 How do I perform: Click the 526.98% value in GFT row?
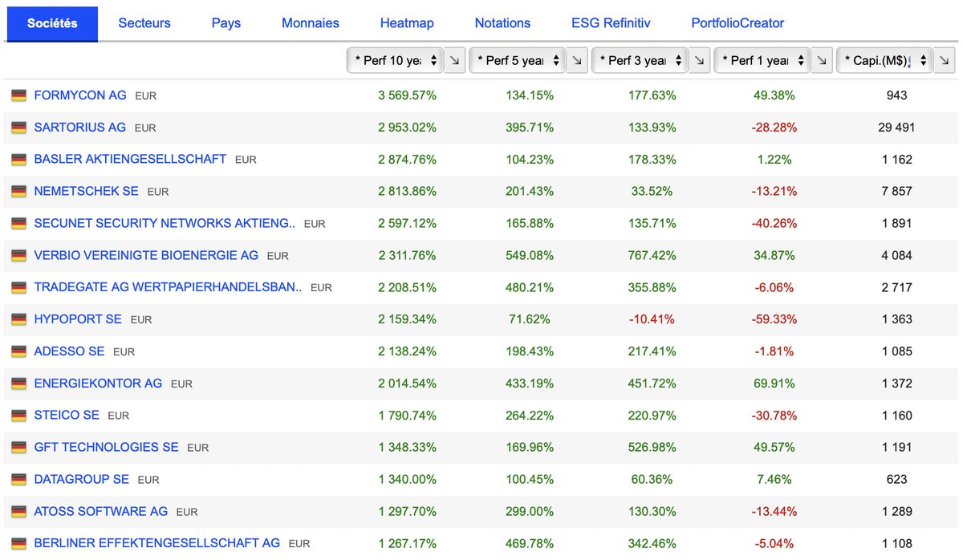click(652, 446)
